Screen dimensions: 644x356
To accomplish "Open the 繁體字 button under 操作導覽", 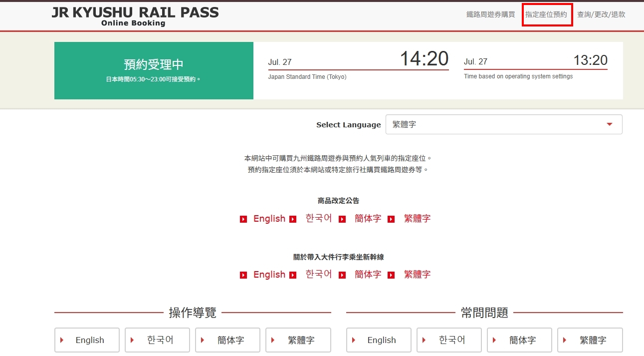I will 298,340.
